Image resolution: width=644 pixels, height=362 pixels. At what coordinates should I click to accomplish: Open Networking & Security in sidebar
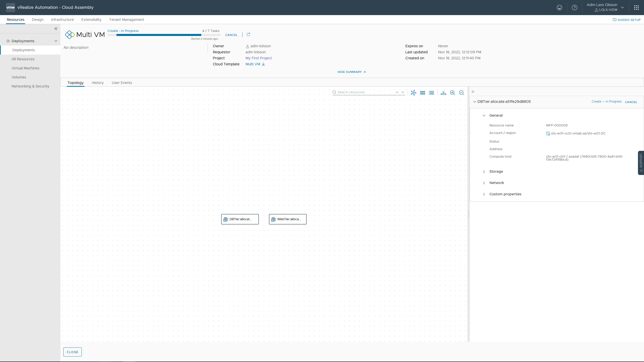[x=30, y=86]
